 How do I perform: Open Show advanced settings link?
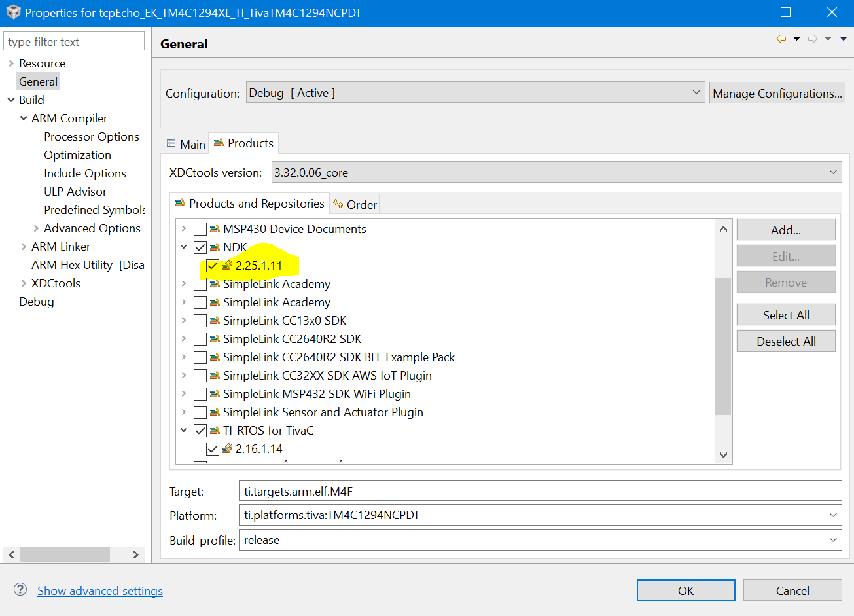(100, 590)
